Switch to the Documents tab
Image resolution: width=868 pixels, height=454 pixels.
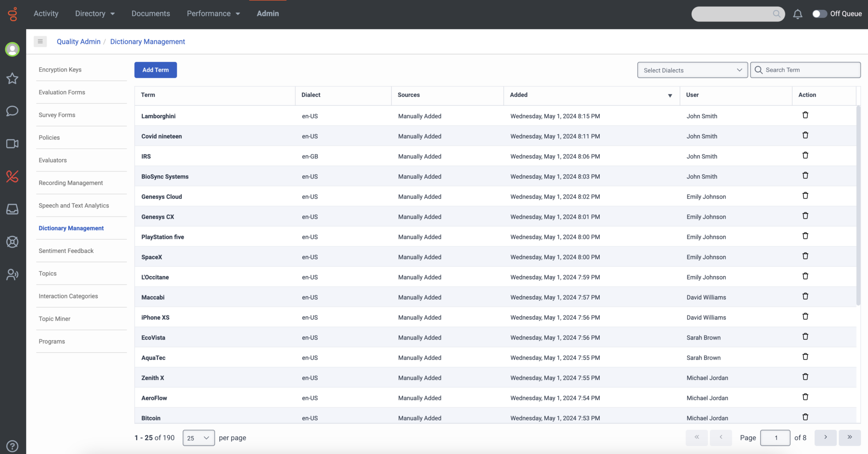tap(150, 14)
